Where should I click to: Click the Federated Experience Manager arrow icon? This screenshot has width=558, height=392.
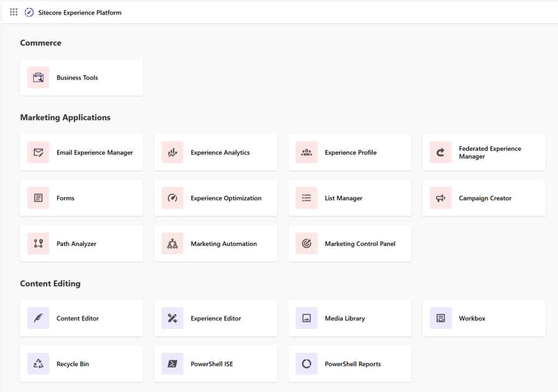click(x=441, y=153)
